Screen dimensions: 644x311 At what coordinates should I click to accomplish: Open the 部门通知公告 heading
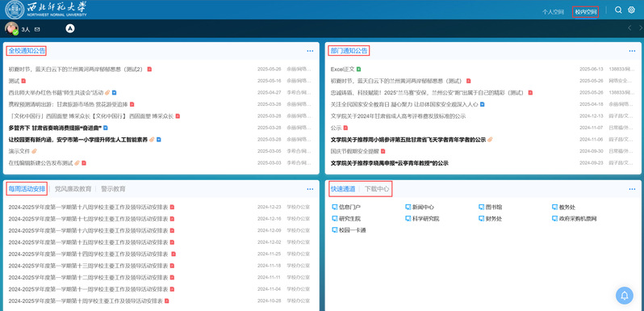[349, 51]
